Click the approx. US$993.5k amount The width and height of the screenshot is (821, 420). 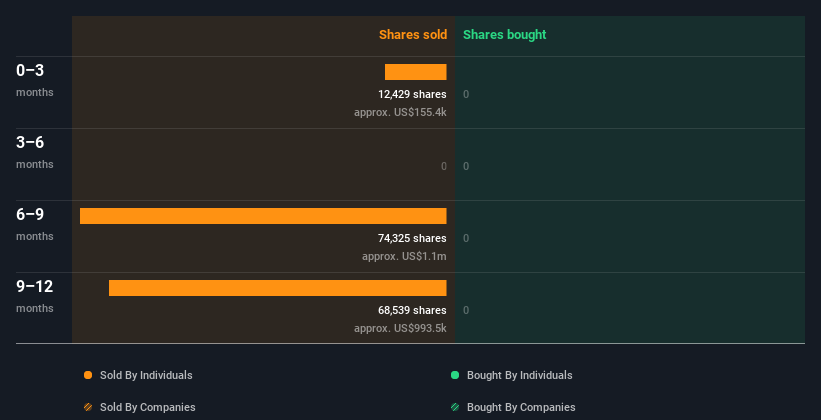click(x=400, y=328)
